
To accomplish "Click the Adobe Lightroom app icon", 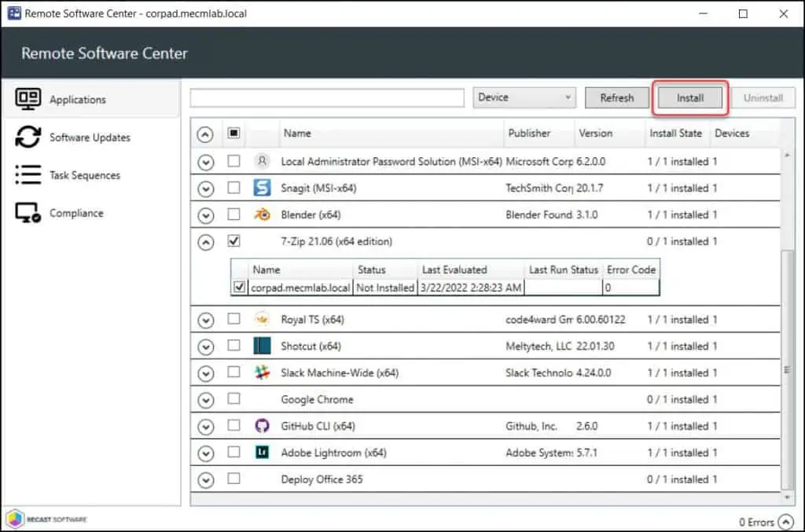I will [x=262, y=453].
